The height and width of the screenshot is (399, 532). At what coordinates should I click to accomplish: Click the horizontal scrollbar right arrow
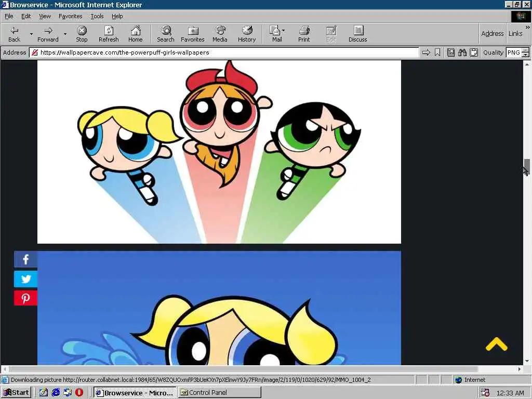click(520, 369)
